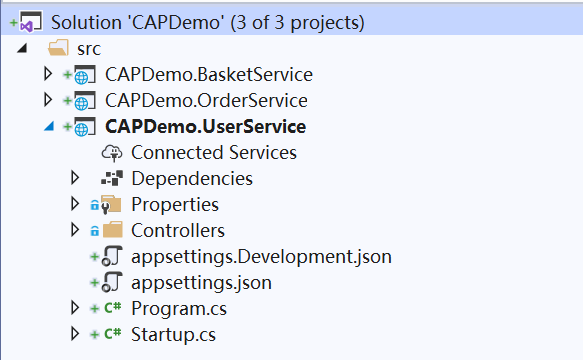Click the appsettings.json file icon

[112, 282]
